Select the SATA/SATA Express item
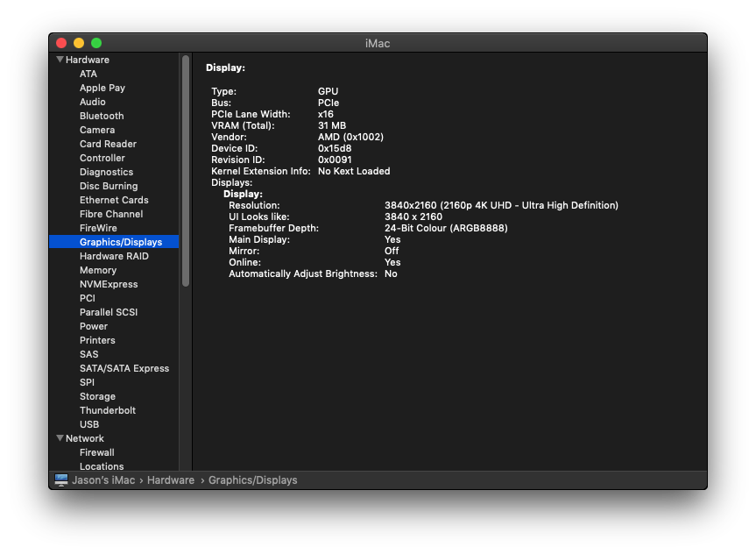Image resolution: width=756 pixels, height=554 pixels. [x=124, y=368]
